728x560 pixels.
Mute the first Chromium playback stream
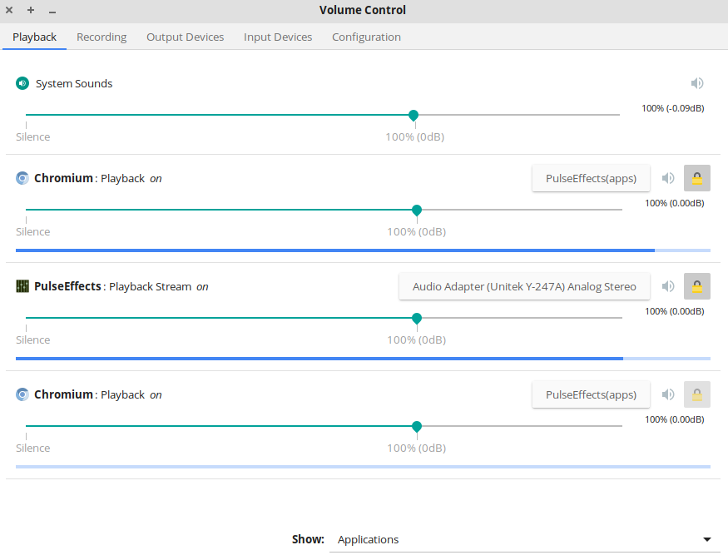click(x=668, y=178)
